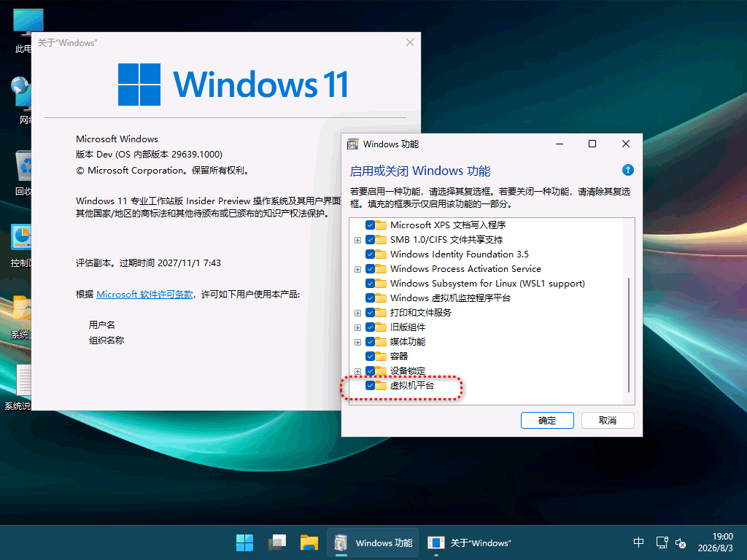Click folder icon beside Windows Identity Foundation 3.5
Viewport: 747px width, 560px height.
click(381, 254)
